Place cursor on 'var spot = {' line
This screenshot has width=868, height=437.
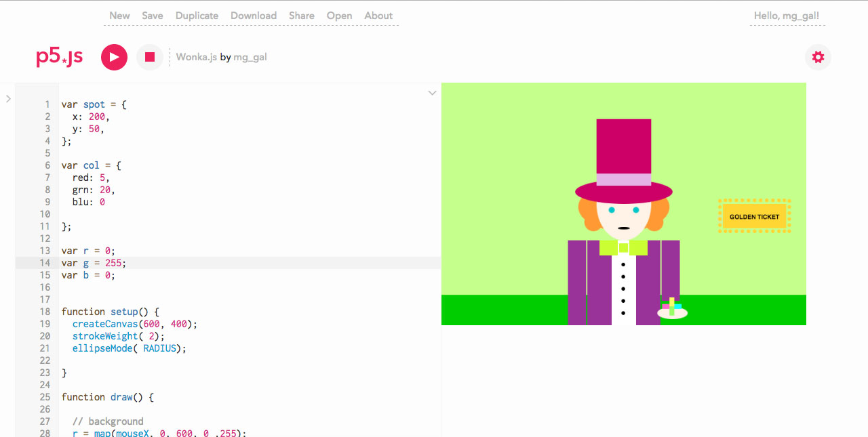click(94, 104)
